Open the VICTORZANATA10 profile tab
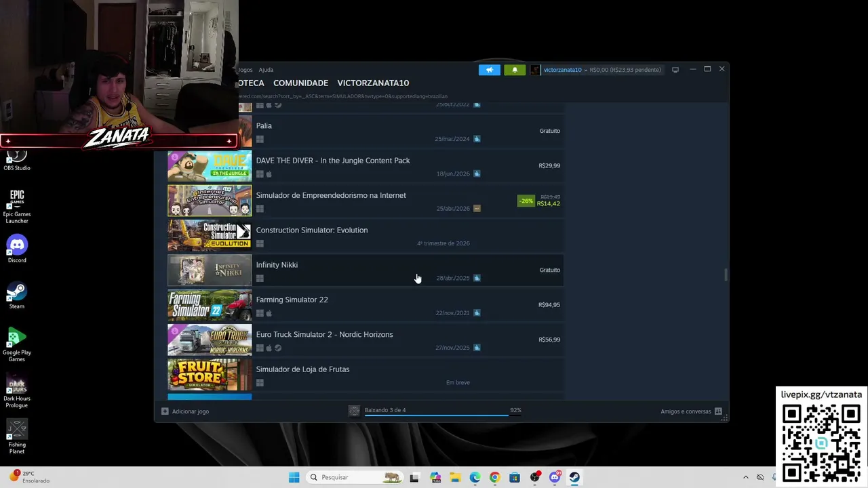This screenshot has height=488, width=868. (373, 83)
